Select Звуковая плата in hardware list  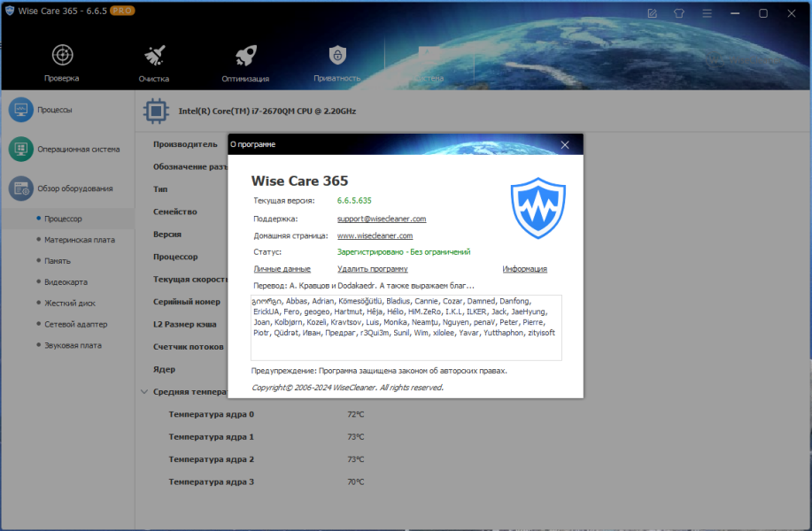(x=73, y=346)
